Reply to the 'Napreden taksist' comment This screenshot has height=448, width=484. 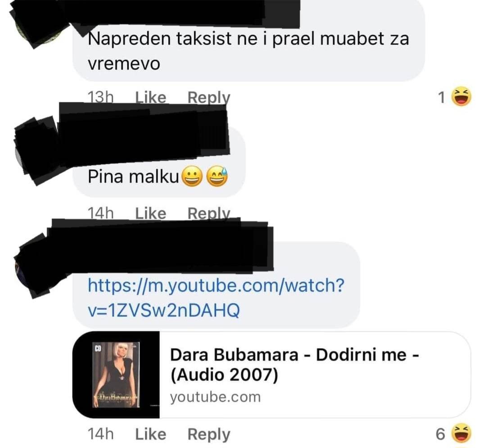(x=209, y=98)
